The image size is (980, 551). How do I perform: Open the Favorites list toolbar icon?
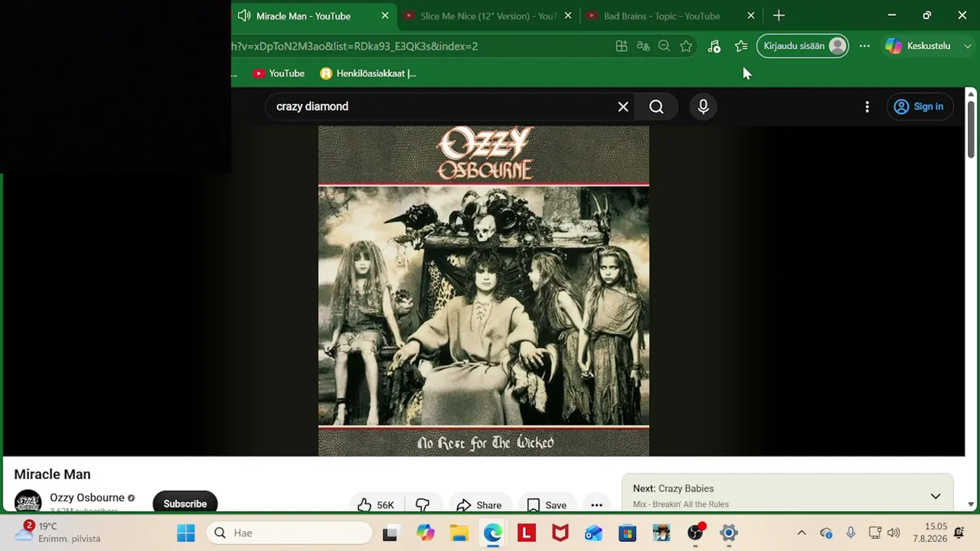741,46
